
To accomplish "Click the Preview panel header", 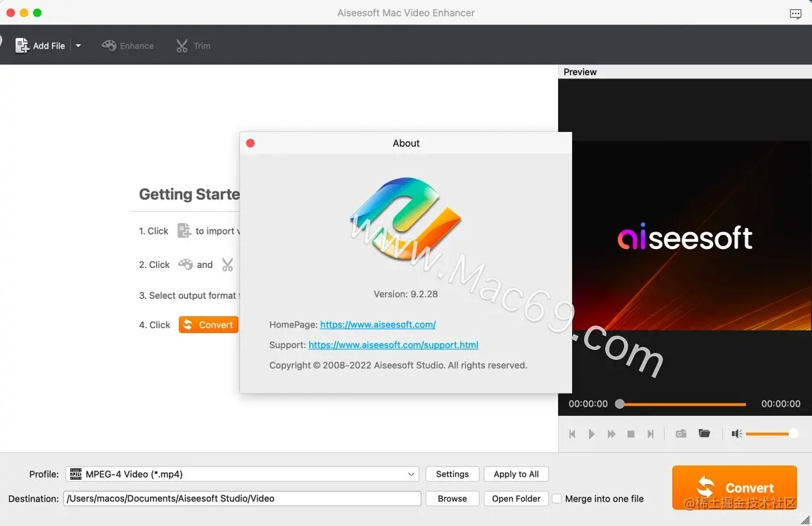I will [684, 72].
